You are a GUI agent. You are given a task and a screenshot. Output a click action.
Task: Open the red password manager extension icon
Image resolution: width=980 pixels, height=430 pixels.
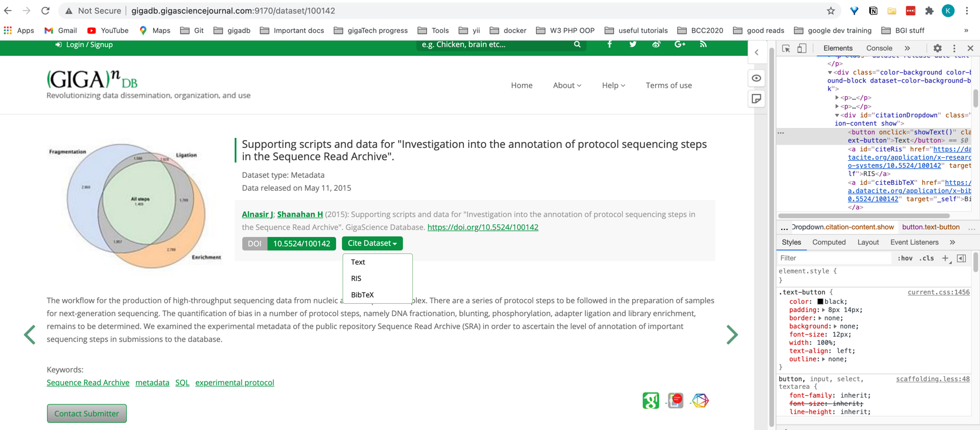click(910, 11)
